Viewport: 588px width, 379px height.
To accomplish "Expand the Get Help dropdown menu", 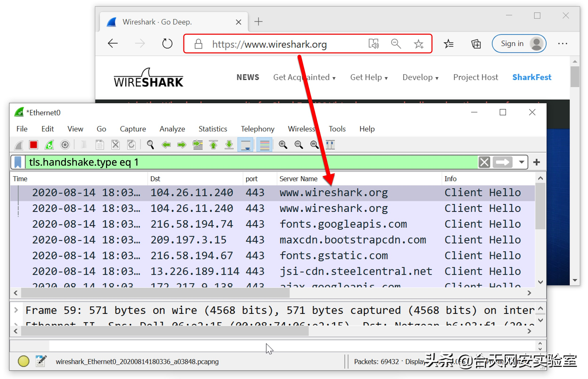I will pos(369,77).
